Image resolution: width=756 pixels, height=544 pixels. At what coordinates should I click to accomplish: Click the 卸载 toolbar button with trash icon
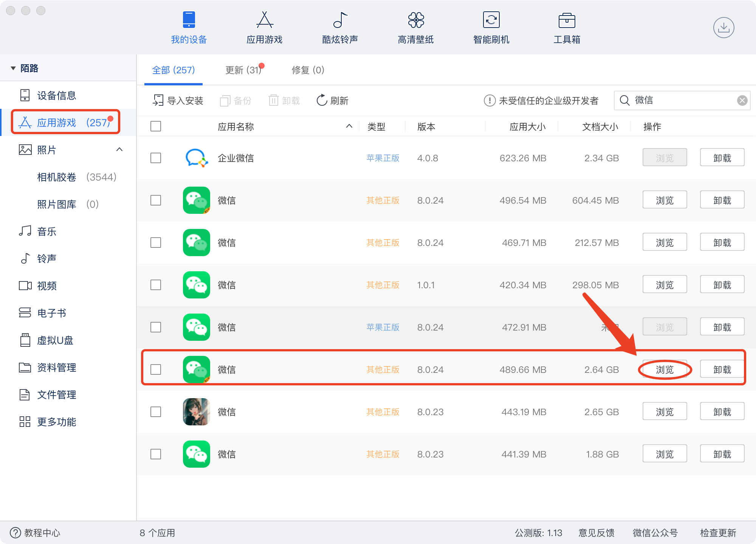284,100
